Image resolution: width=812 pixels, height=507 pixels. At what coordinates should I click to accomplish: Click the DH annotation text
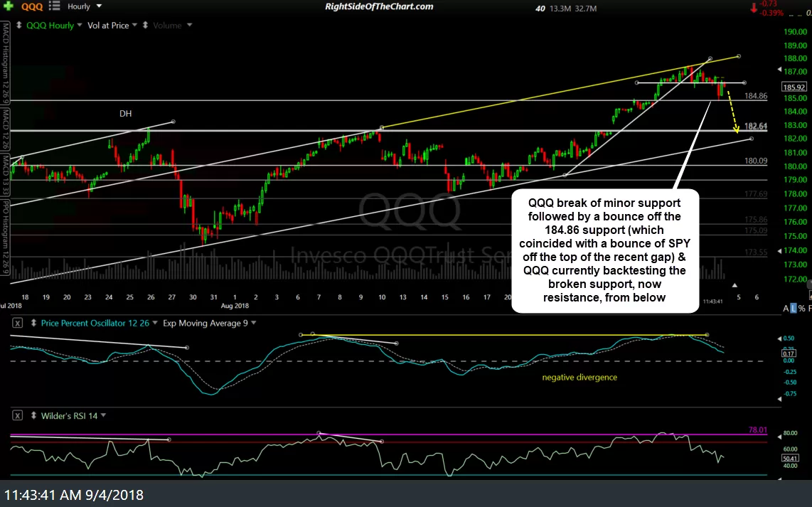point(125,113)
